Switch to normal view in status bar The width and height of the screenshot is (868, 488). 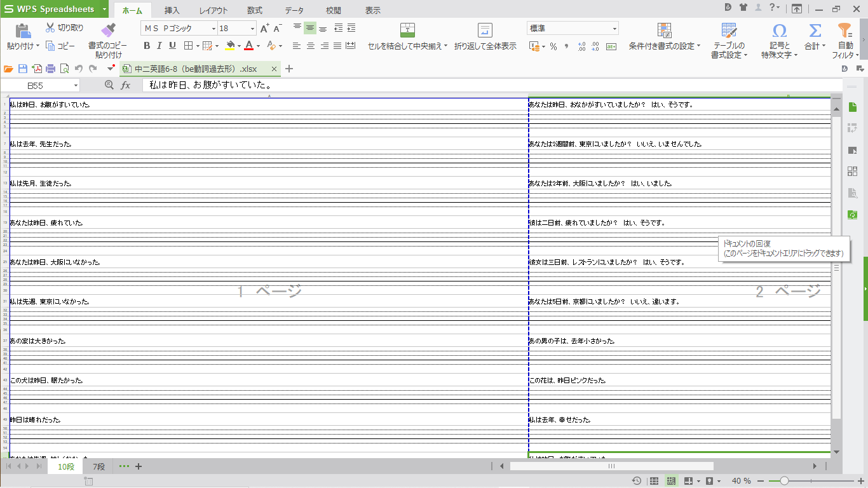tap(654, 481)
